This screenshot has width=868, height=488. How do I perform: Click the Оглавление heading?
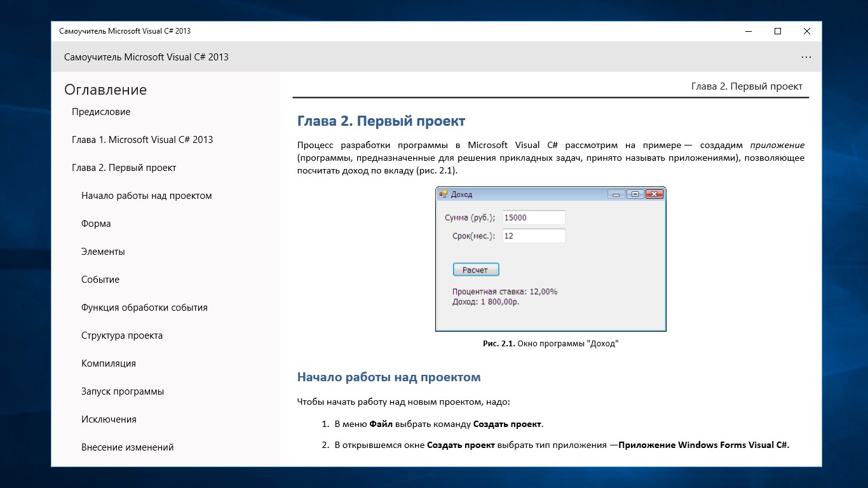(x=105, y=90)
